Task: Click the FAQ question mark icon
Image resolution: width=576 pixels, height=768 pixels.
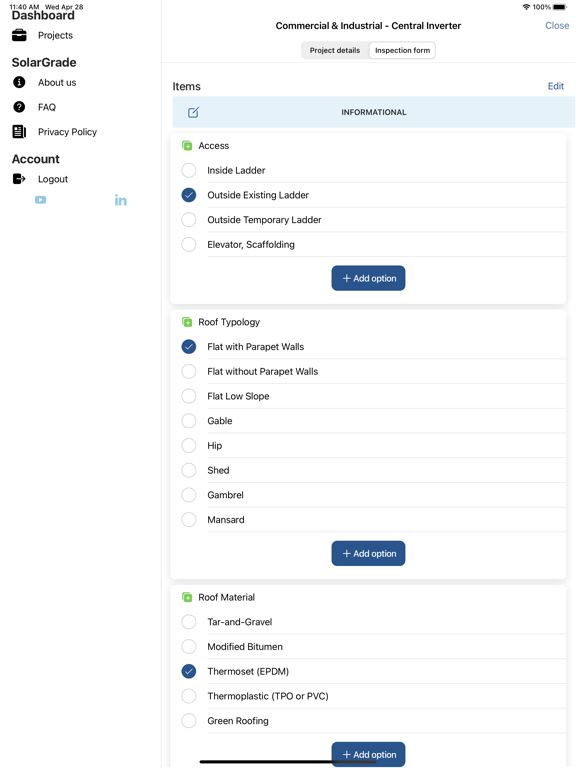Action: pyautogui.click(x=19, y=107)
